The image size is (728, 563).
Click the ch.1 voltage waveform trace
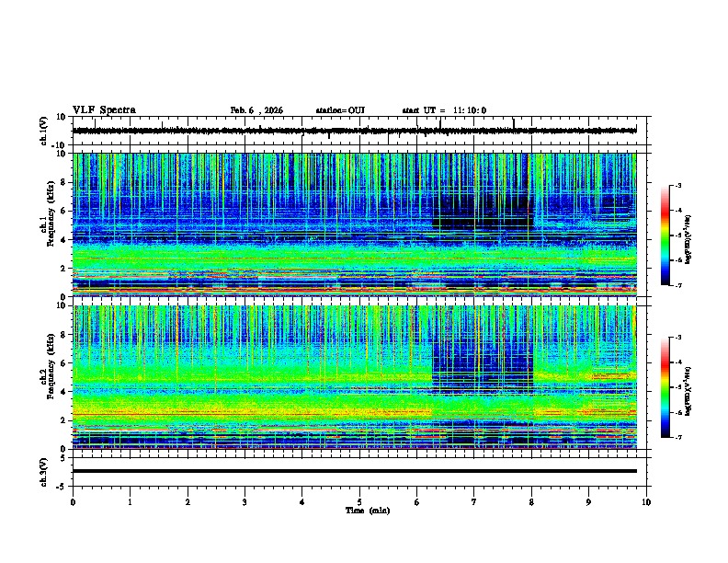coord(354,131)
